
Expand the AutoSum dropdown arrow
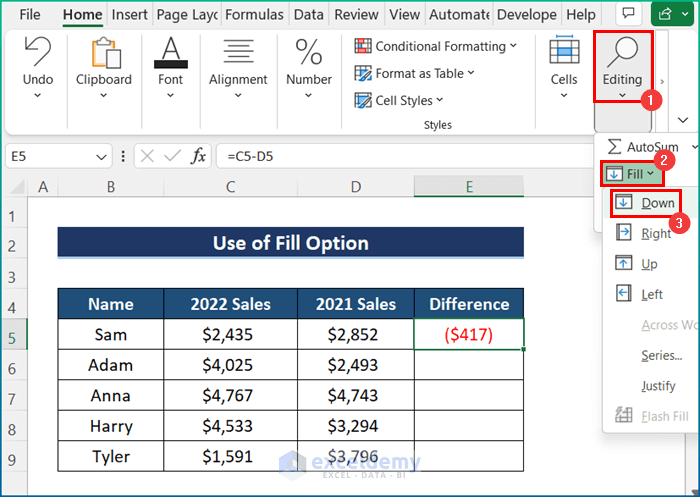(694, 146)
